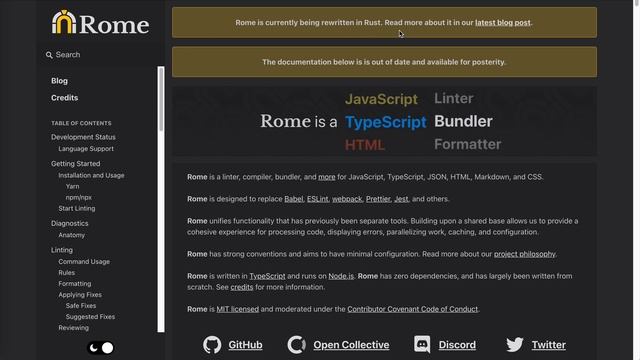Open the MIT licensed link
640x360 pixels.
tap(238, 309)
